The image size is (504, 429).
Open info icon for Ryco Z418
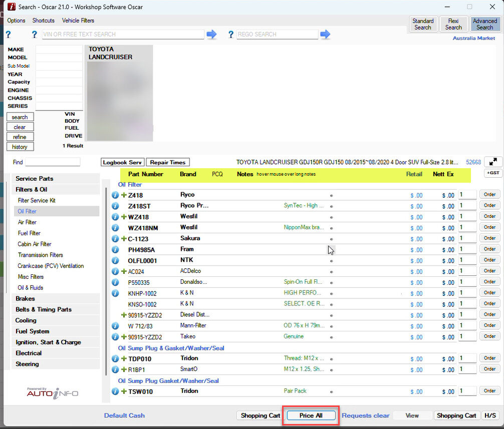pyautogui.click(x=115, y=195)
